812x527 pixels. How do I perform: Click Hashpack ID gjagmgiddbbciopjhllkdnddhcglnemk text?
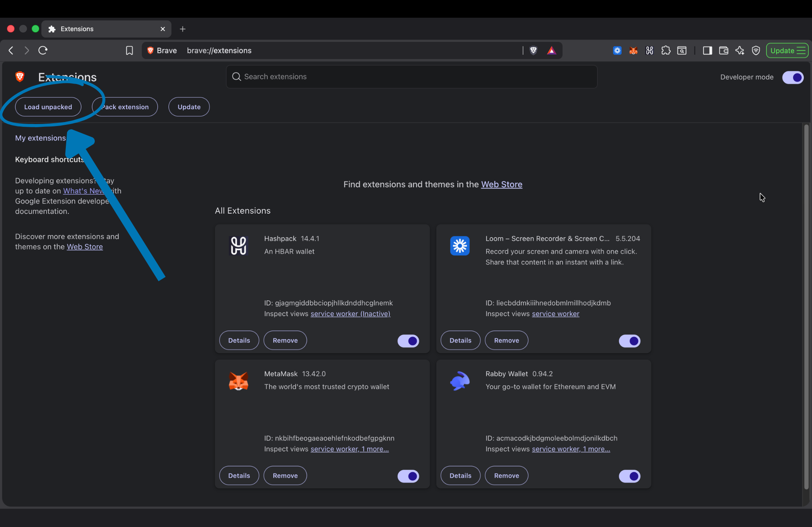(x=329, y=303)
